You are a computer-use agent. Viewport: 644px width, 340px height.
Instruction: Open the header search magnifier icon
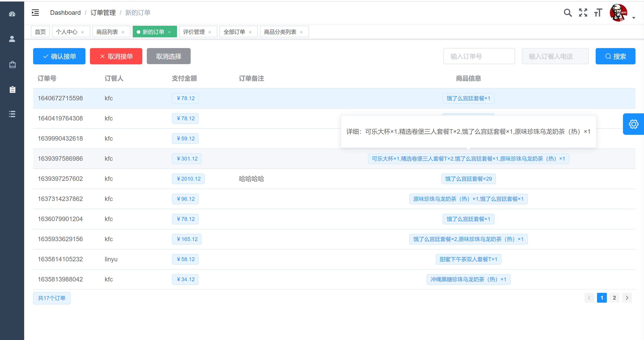tap(567, 13)
